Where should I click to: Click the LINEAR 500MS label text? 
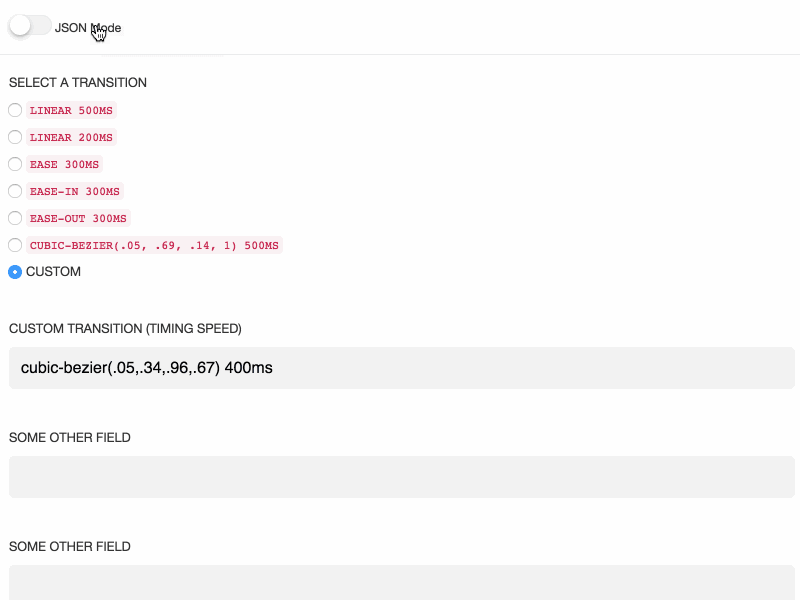(x=72, y=110)
